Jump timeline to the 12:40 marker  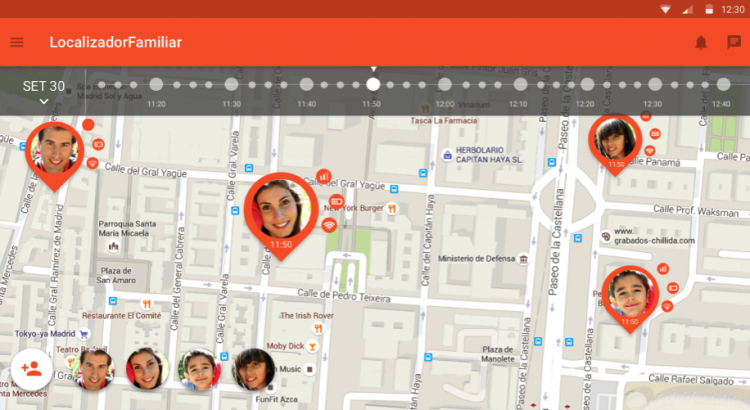coord(723,85)
